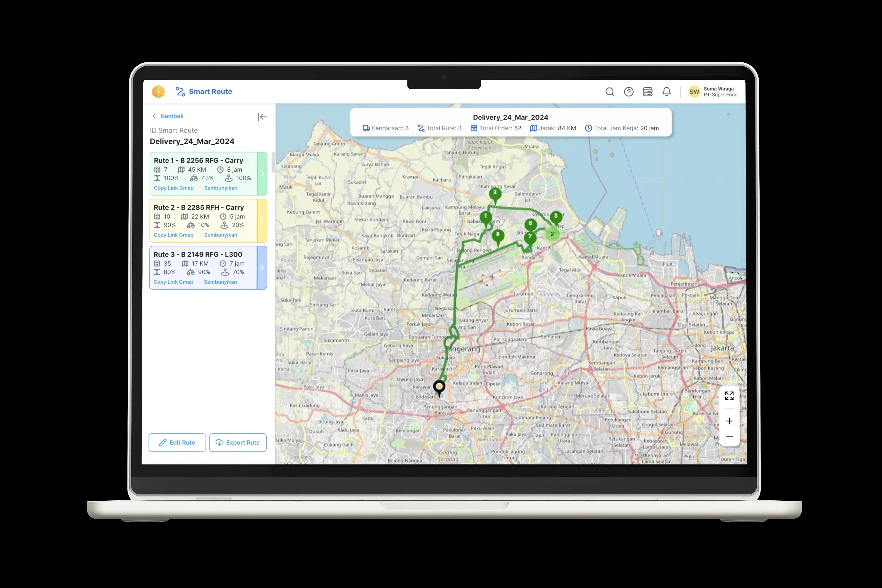Open notifications bell icon

[x=666, y=92]
